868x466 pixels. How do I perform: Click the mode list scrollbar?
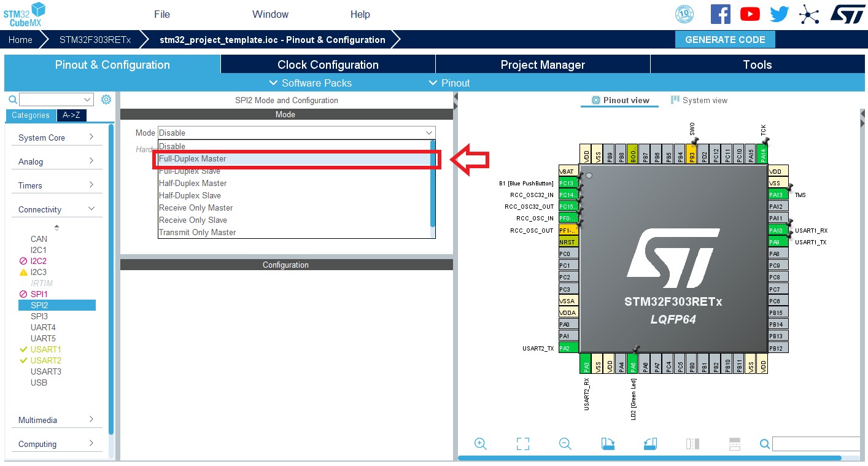point(433,184)
